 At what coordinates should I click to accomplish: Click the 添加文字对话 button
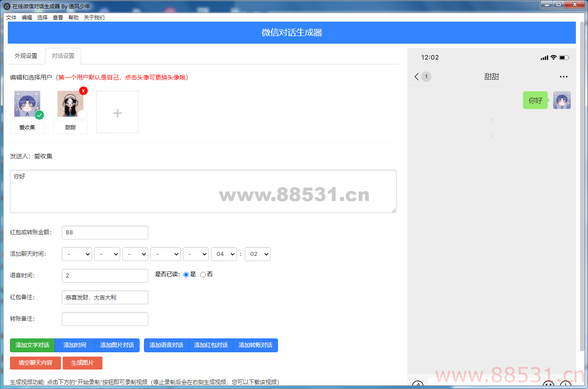[x=32, y=345]
